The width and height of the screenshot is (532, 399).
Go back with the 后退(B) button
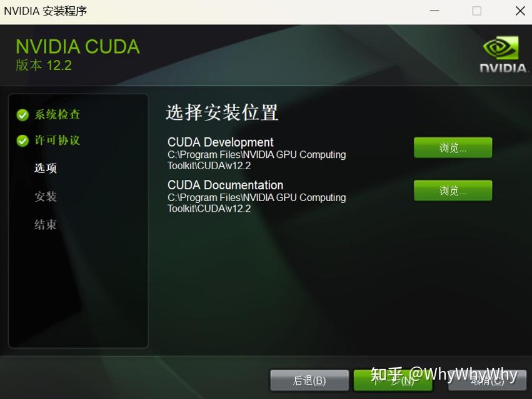tap(309, 380)
